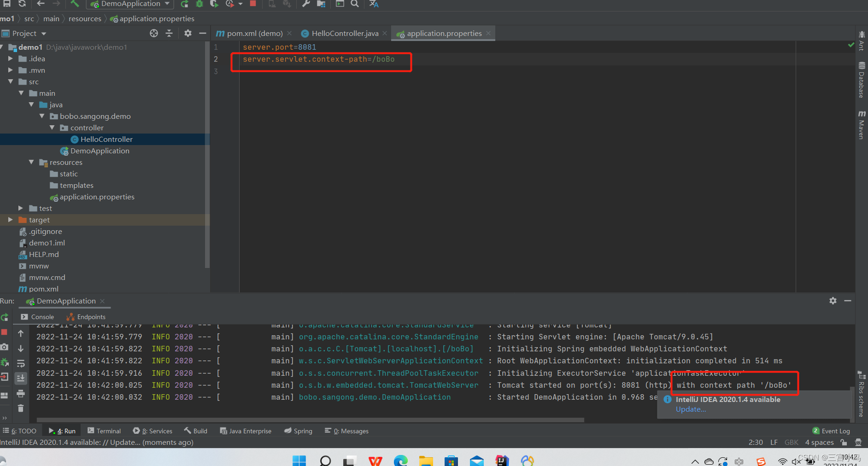The height and width of the screenshot is (466, 868).
Task: Expand the target folder in Project tree
Action: 10,220
